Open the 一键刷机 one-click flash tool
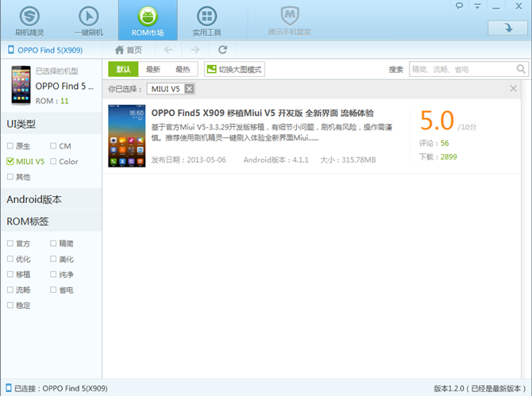The width and height of the screenshot is (532, 396). tap(90, 20)
